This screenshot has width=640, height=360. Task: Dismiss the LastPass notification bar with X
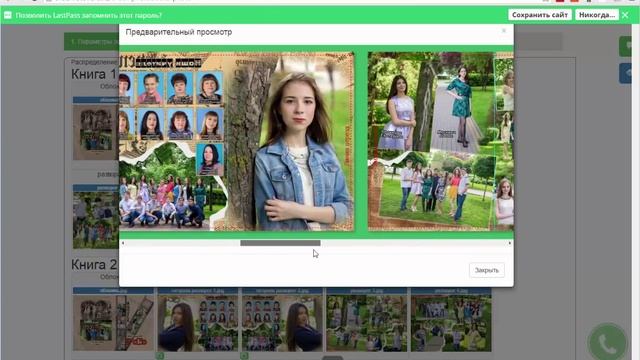click(x=625, y=15)
